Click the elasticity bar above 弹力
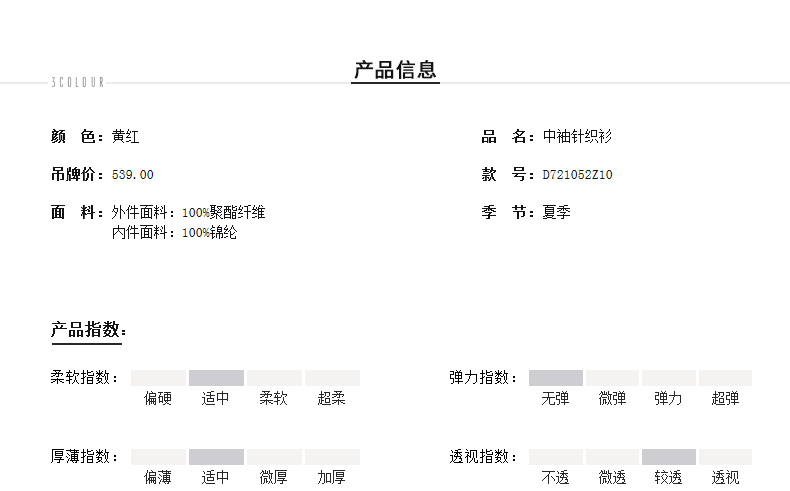Screen dimensions: 790x491 point(669,378)
